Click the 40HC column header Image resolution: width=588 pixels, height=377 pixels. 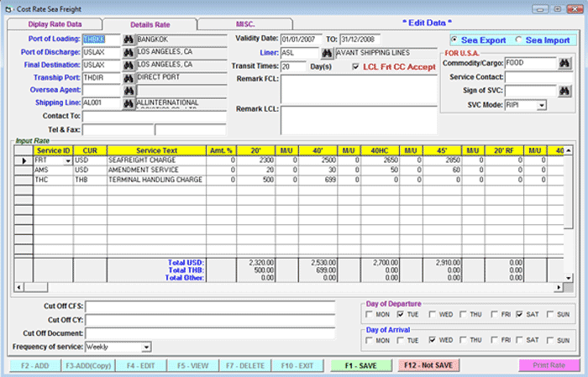click(x=380, y=150)
